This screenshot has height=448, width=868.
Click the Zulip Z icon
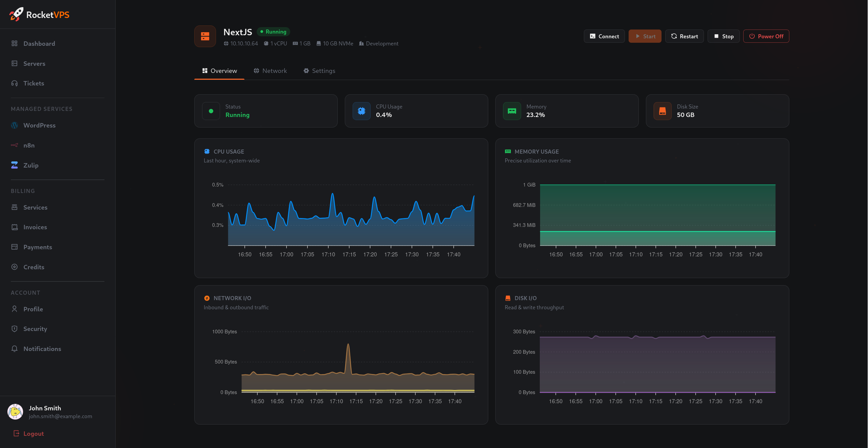tap(14, 165)
